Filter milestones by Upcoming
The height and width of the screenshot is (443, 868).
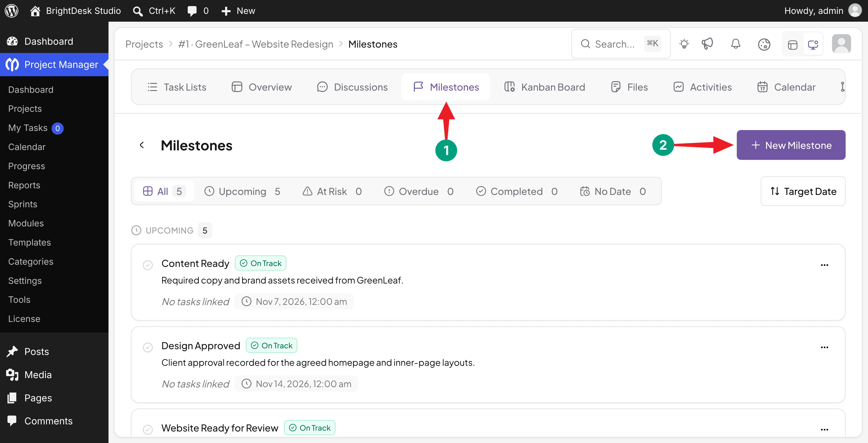pyautogui.click(x=242, y=191)
